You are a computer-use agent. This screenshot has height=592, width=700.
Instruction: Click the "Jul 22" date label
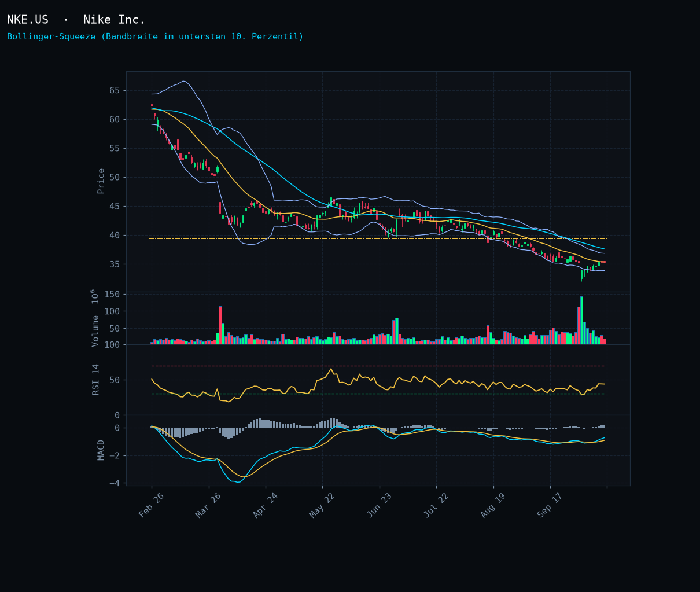coord(436,505)
